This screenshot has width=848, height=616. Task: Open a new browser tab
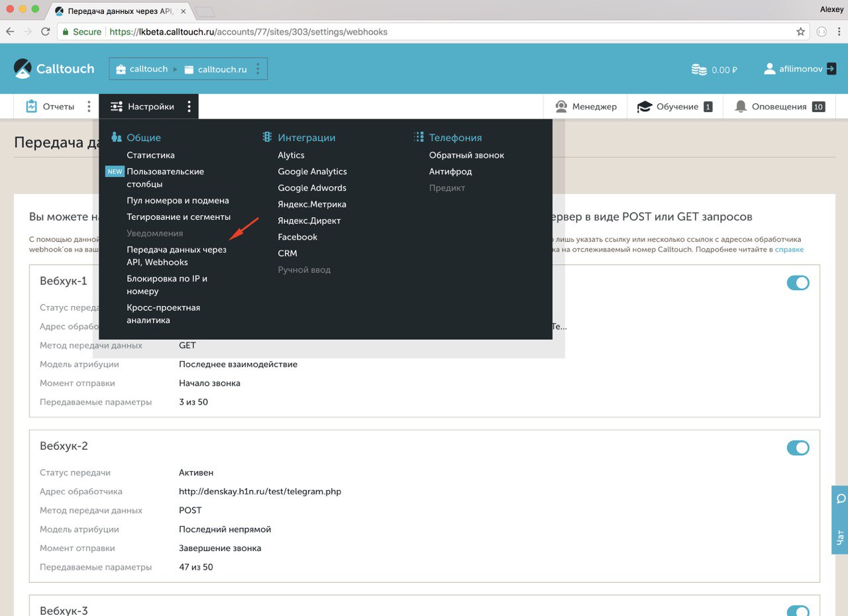point(205,12)
